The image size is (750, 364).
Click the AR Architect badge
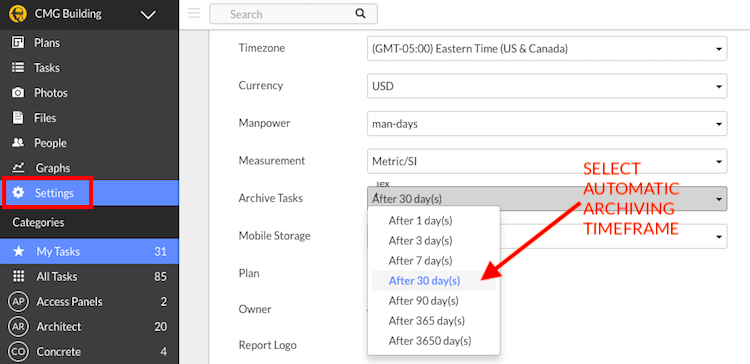click(x=18, y=327)
